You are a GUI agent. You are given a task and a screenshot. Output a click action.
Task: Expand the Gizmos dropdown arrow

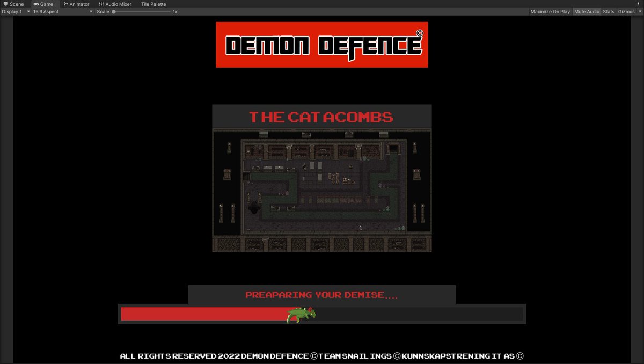640,11
